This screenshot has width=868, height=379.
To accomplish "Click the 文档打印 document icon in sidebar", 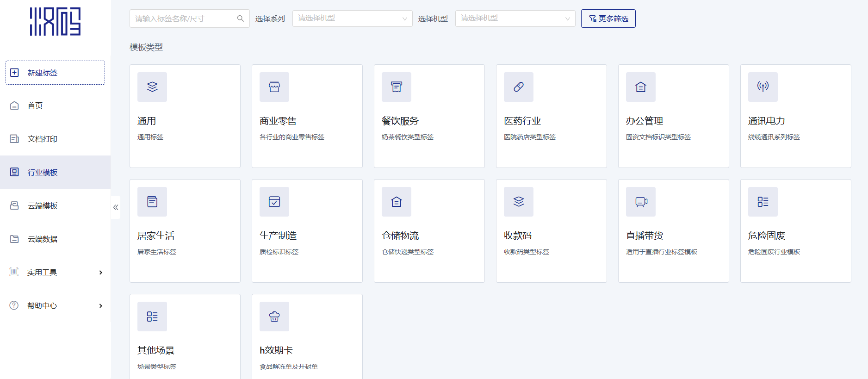I will (14, 139).
